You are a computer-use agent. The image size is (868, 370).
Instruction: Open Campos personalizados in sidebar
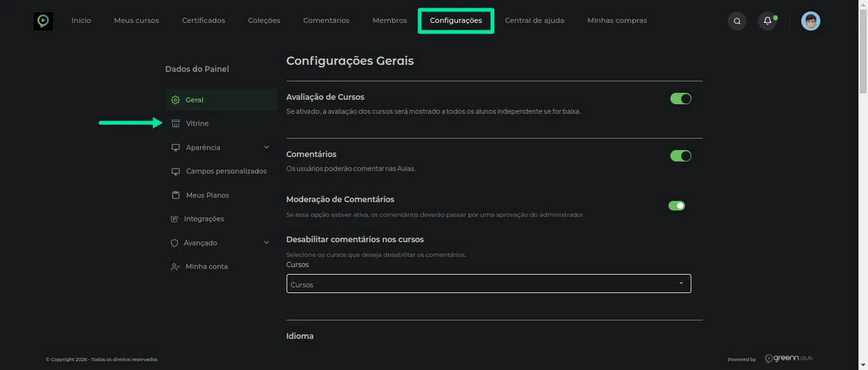pyautogui.click(x=221, y=172)
